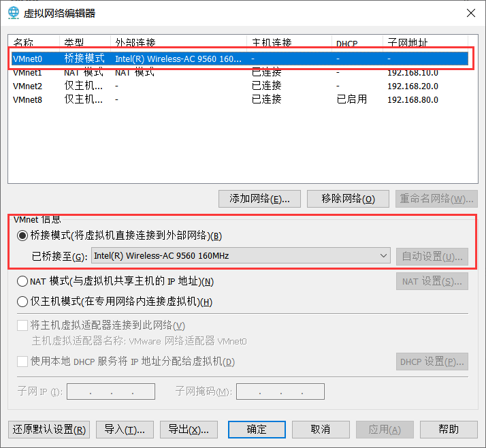Viewport: 486px width, 448px height.
Task: Click the DHCP column header
Action: click(x=357, y=42)
